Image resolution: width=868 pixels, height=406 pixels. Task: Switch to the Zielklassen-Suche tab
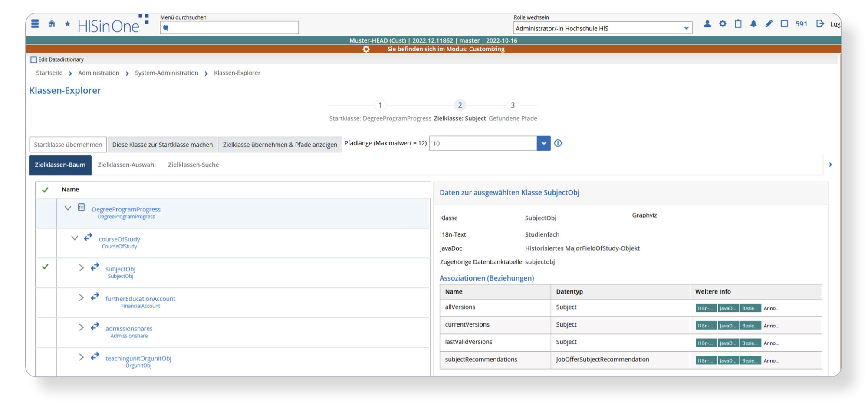pos(194,165)
